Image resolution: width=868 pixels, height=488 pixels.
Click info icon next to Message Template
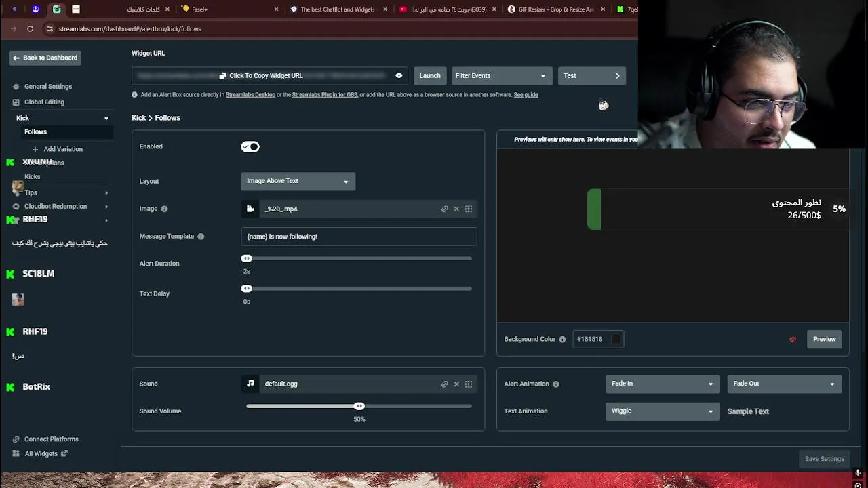tap(201, 237)
